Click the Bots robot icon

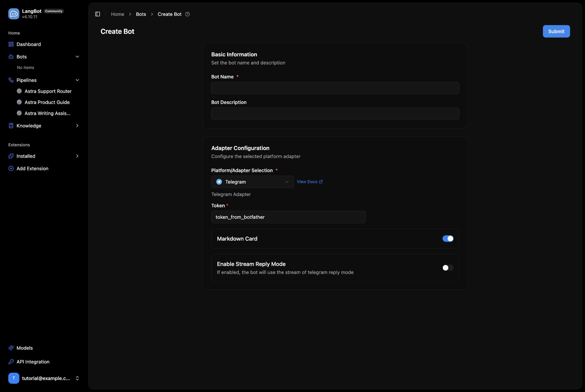[x=11, y=57]
